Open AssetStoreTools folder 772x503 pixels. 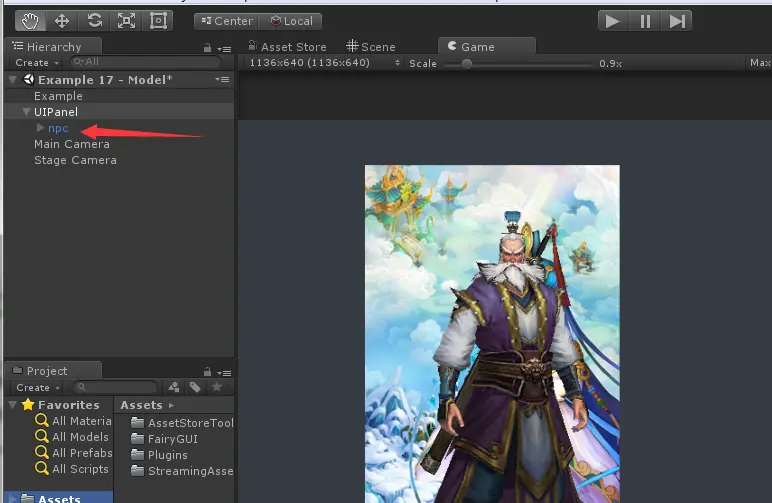pos(182,423)
